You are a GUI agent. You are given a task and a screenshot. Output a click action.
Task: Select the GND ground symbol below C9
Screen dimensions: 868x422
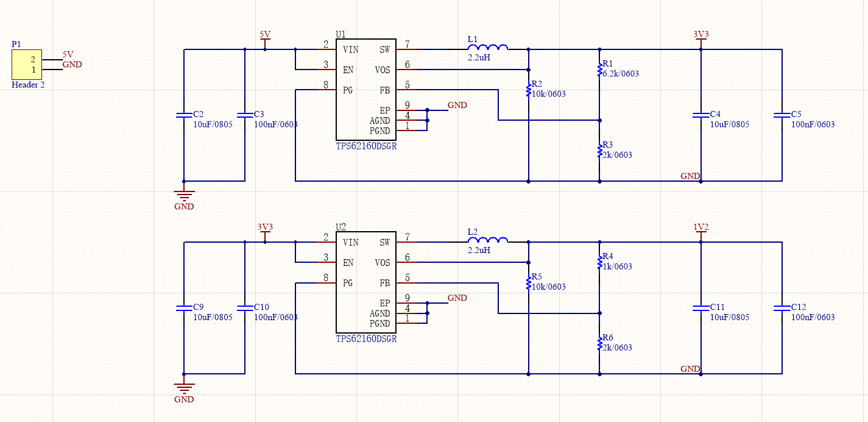(184, 389)
